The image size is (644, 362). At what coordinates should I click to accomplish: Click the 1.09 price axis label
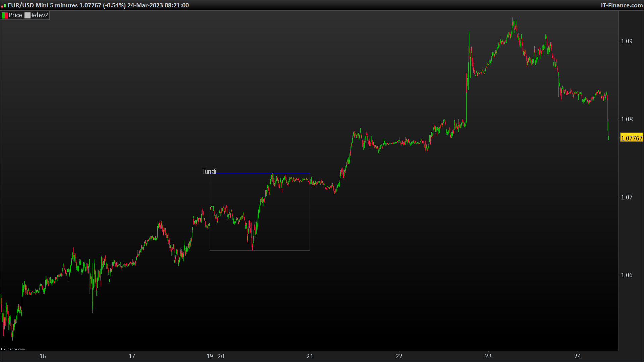627,41
